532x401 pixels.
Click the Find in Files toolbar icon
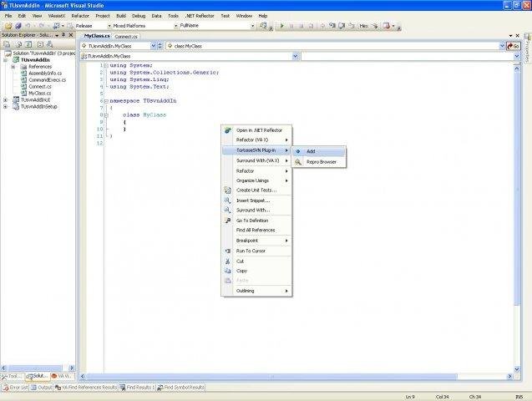[263, 26]
